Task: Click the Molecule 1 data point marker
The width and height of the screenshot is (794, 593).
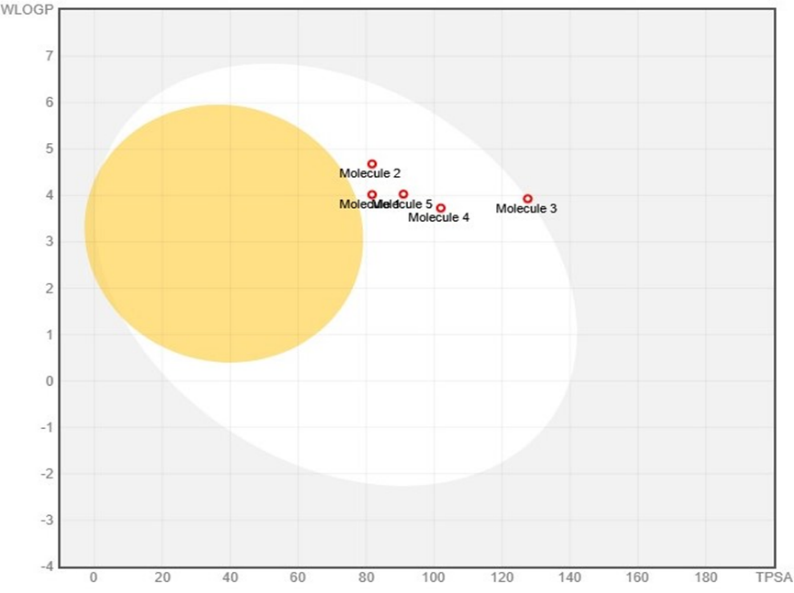Action: (372, 195)
